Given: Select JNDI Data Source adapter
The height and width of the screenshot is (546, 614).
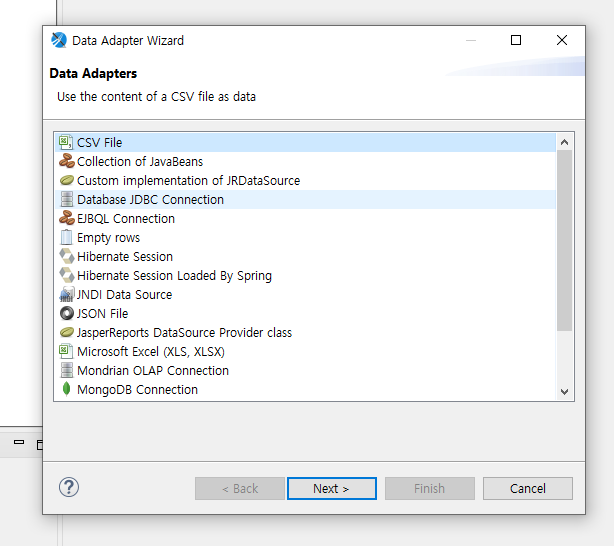Looking at the screenshot, I should [x=305, y=294].
